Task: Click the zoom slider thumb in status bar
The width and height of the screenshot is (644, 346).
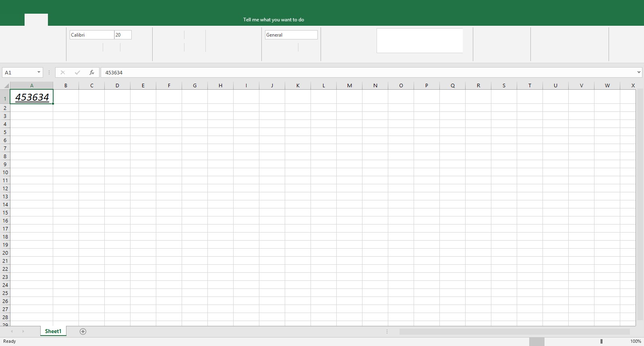Action: [x=601, y=341]
